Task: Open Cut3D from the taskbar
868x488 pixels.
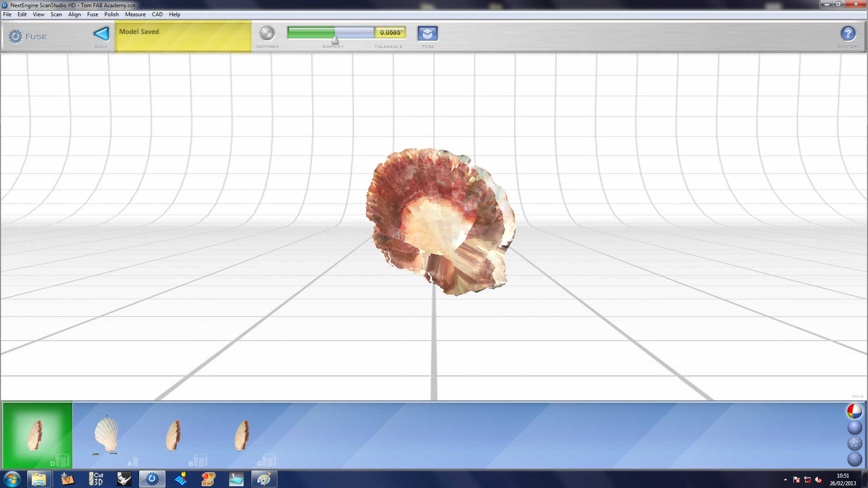Action: click(96, 479)
